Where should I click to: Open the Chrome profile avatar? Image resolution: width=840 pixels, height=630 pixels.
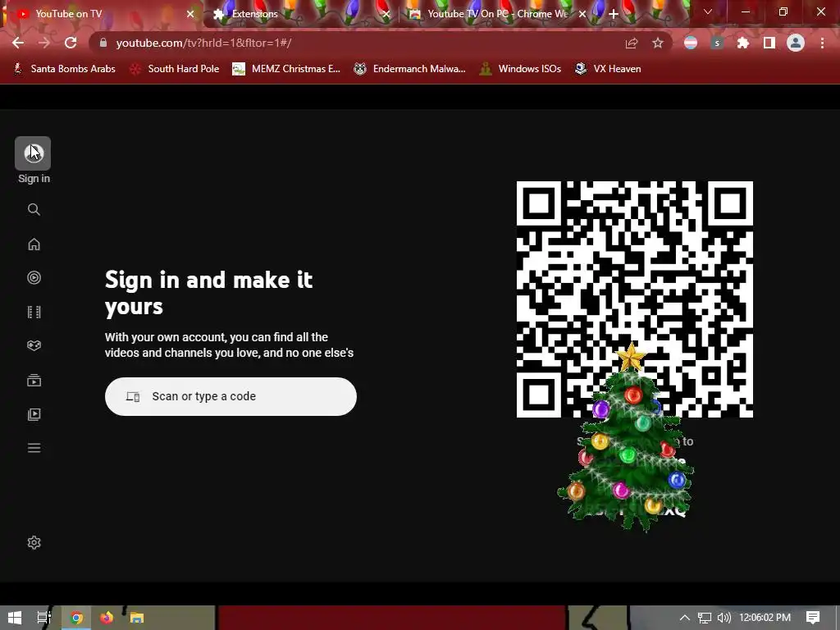click(796, 43)
